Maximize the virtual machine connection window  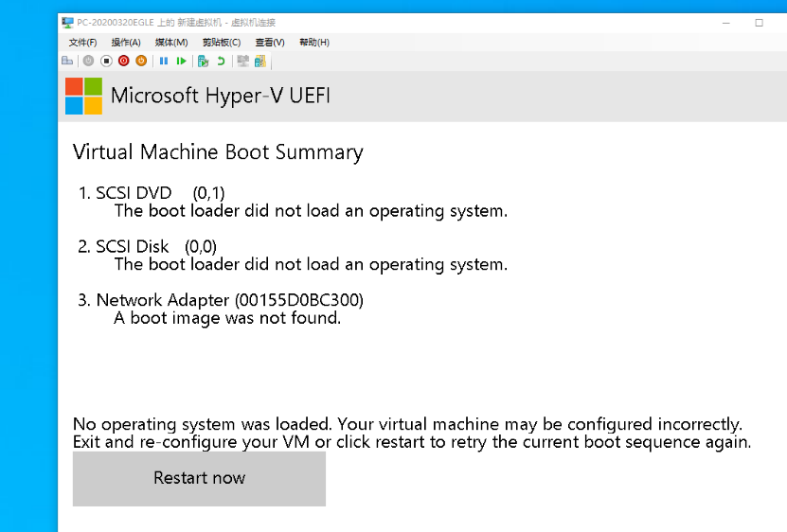[x=759, y=23]
